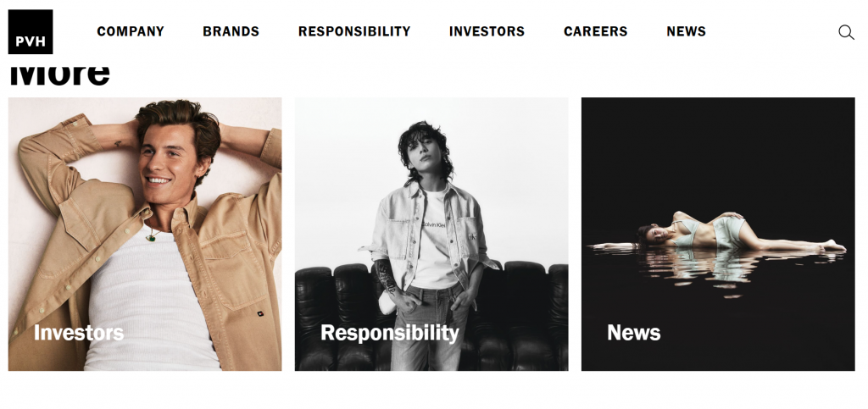
Task: Go to Careers in the navigation bar
Action: (x=595, y=31)
